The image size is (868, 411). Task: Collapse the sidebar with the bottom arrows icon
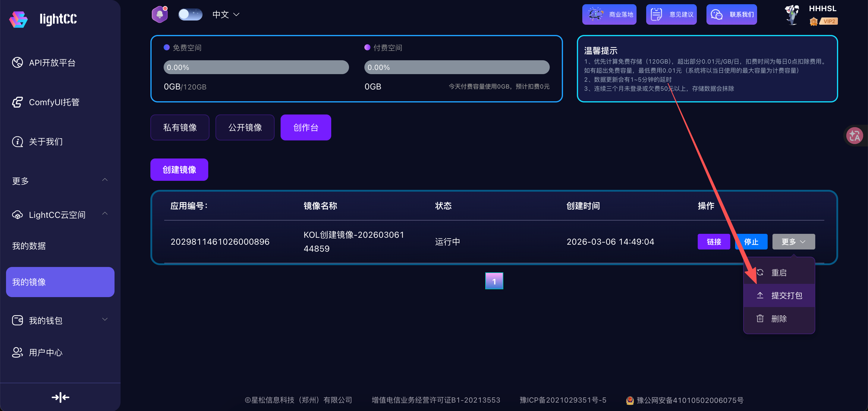coord(60,397)
